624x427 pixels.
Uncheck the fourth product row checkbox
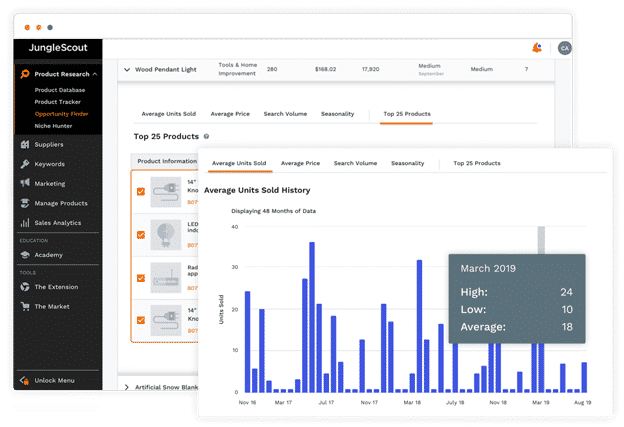[x=141, y=320]
